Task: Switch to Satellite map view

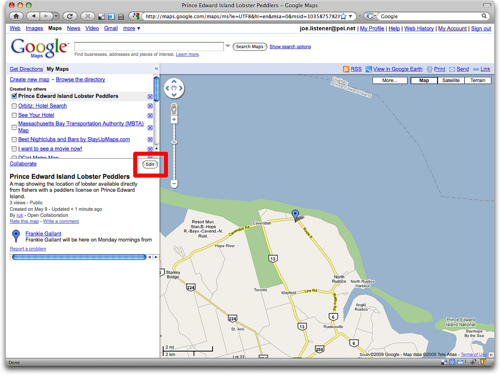Action: click(x=451, y=80)
